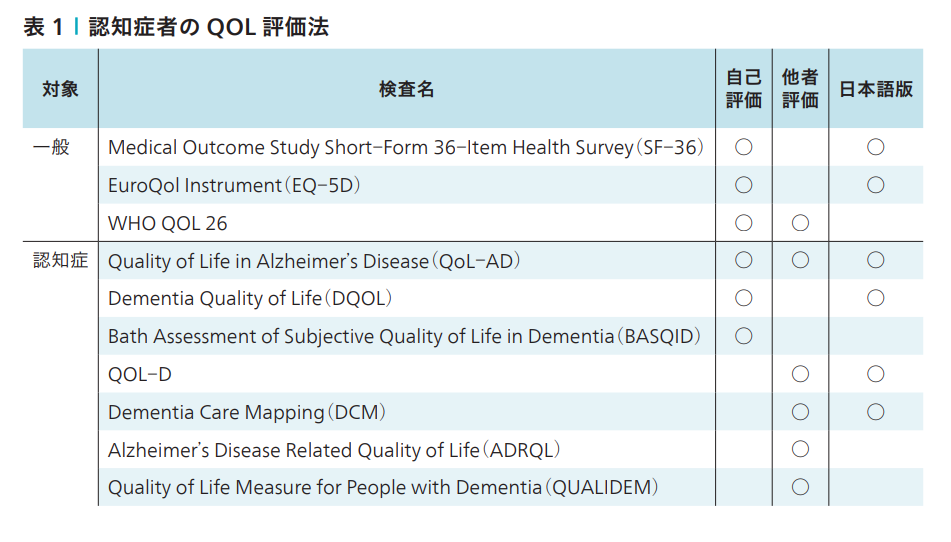
Task: Select the QUALIDEM test name
Action: (x=383, y=488)
